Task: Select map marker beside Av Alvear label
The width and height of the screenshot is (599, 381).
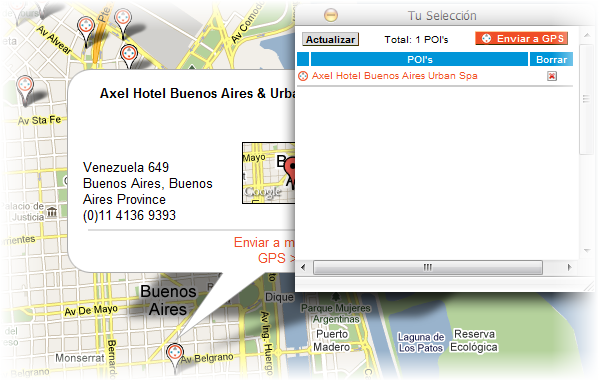Action: (x=86, y=32)
